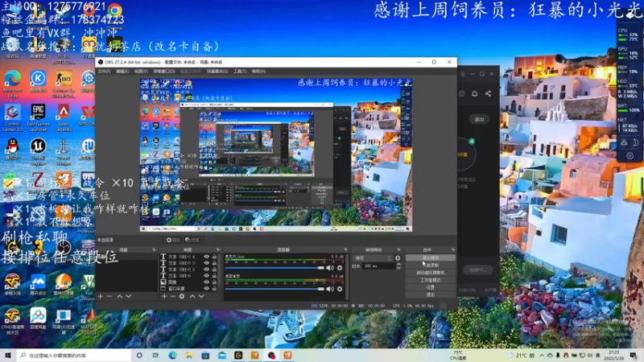
Task: Decrease the transition duration with the down arrow
Action: click(x=398, y=268)
